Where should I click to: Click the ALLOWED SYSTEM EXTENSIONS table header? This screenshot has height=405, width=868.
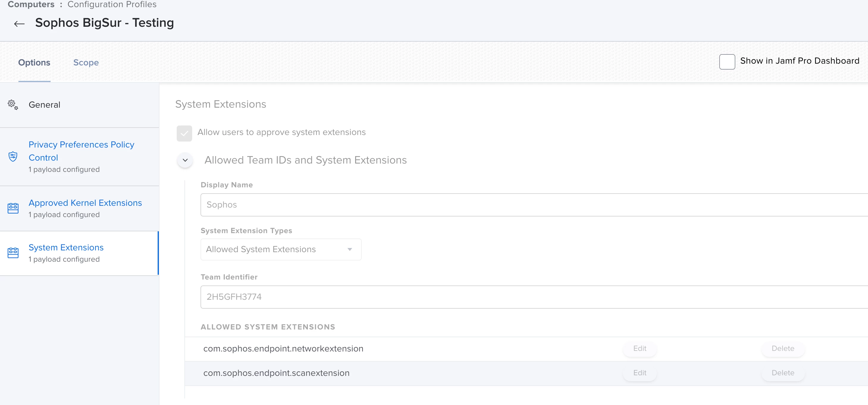click(x=268, y=327)
